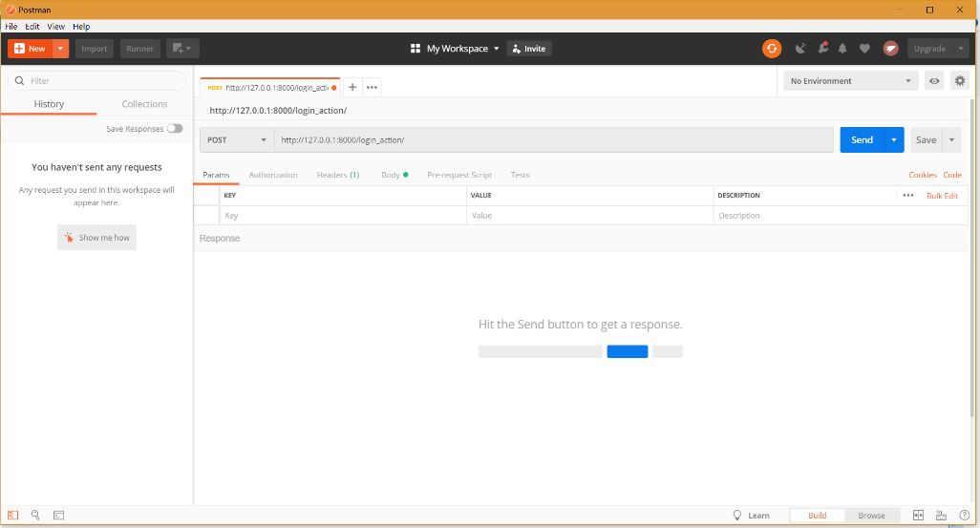Viewport: 980px width, 528px height.
Task: Switch to Build mode
Action: [817, 515]
